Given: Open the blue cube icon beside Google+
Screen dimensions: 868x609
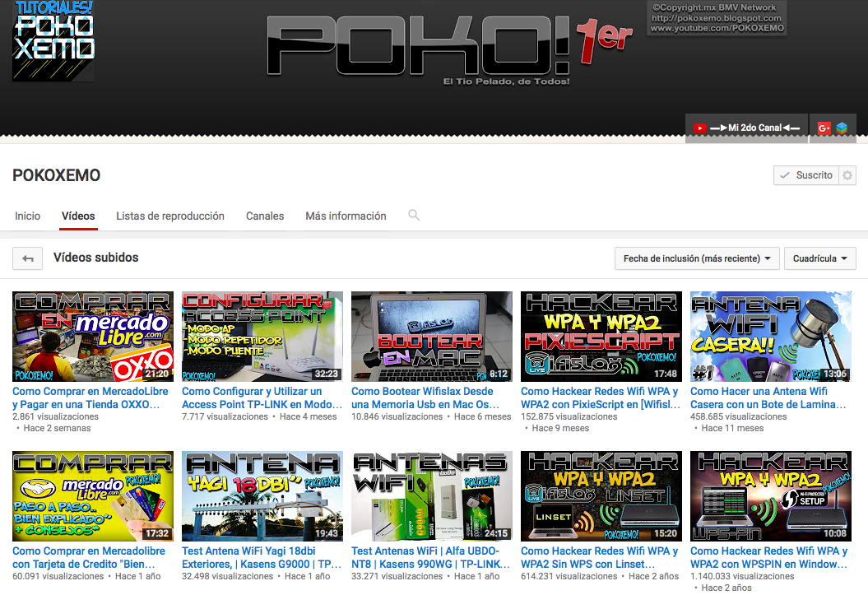Looking at the screenshot, I should (842, 128).
